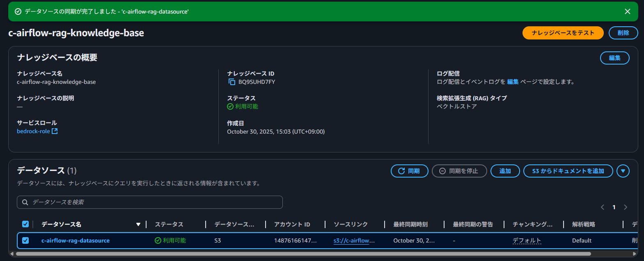The image size is (644, 261).
Task: Click the search magnifier icon in data source field
Action: pyautogui.click(x=25, y=202)
